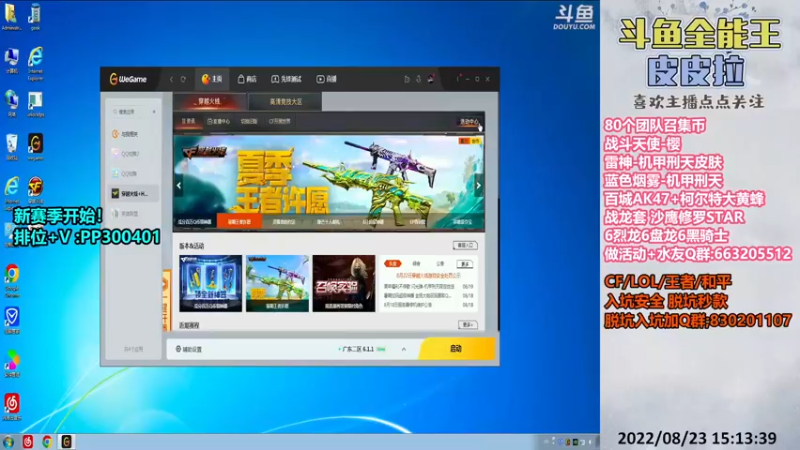Click the sidebar search apps field
Image resolution: width=800 pixels, height=450 pixels.
click(131, 112)
